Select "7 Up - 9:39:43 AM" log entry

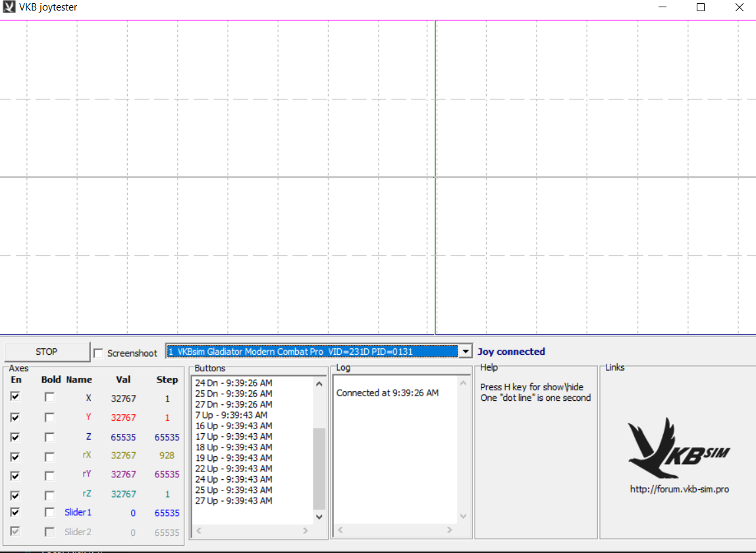pos(231,415)
